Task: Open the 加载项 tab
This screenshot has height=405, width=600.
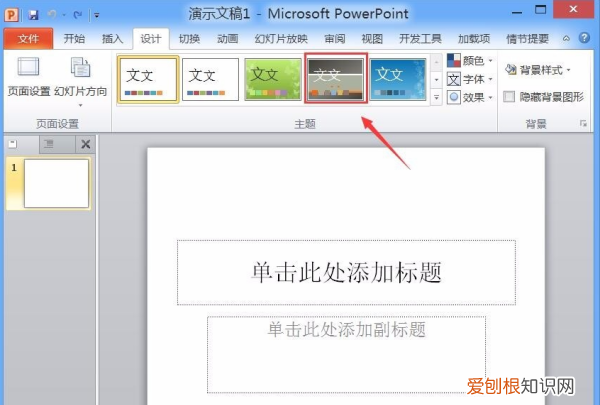Action: coord(474,39)
